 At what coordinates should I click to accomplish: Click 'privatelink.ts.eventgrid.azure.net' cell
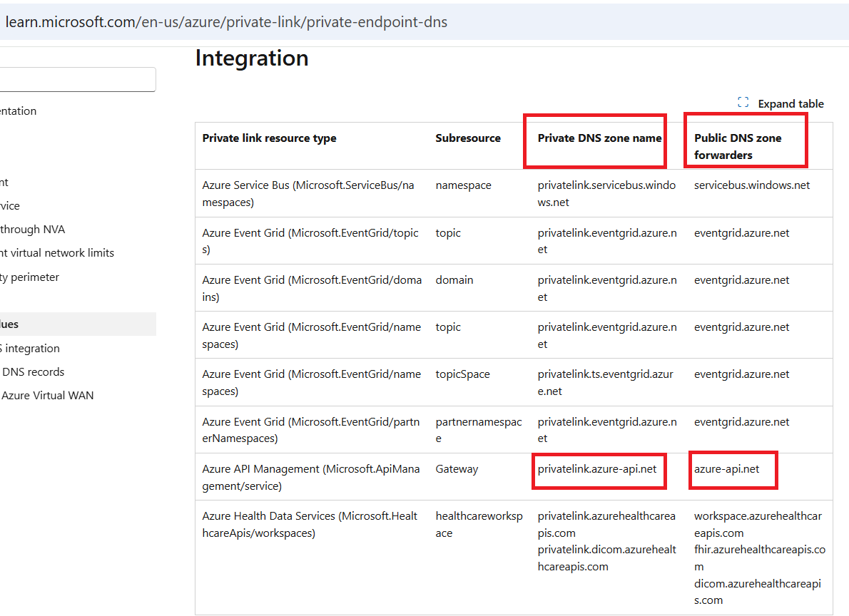[x=605, y=383]
